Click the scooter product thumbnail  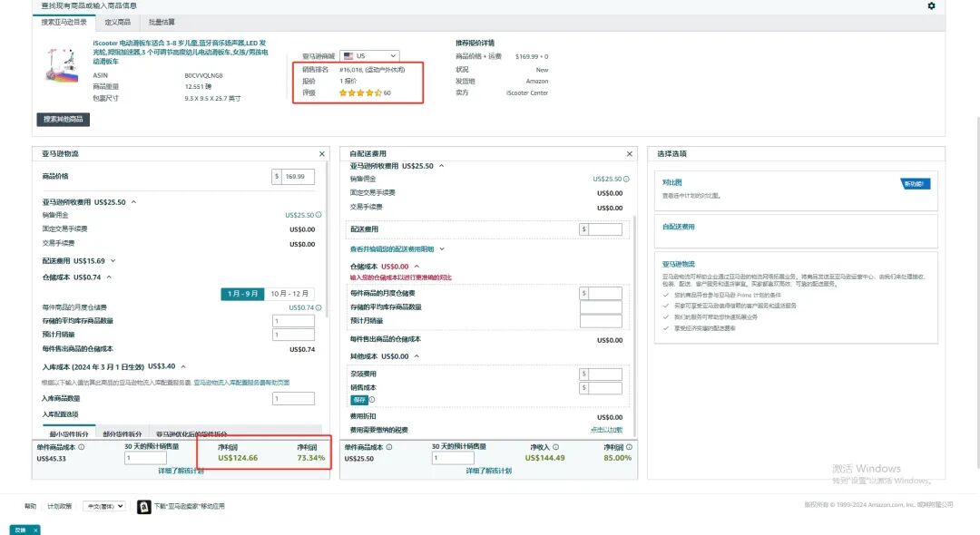(x=62, y=63)
